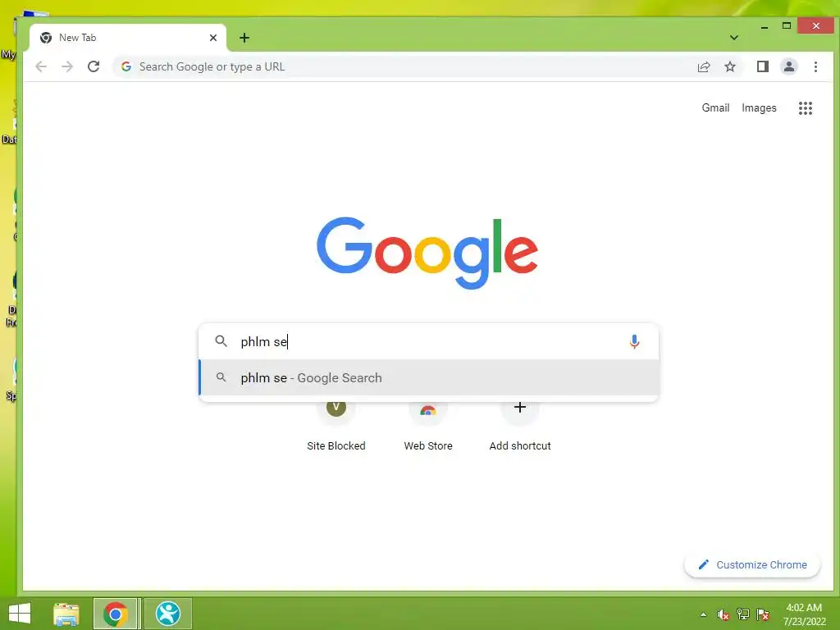Click the Google logo
Screen dimensions: 840x630
pos(427,253)
